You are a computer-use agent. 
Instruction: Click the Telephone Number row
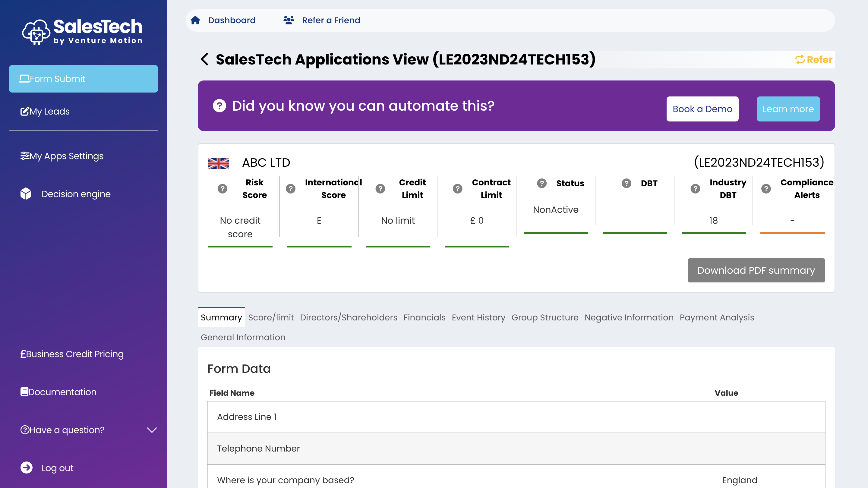pos(516,449)
